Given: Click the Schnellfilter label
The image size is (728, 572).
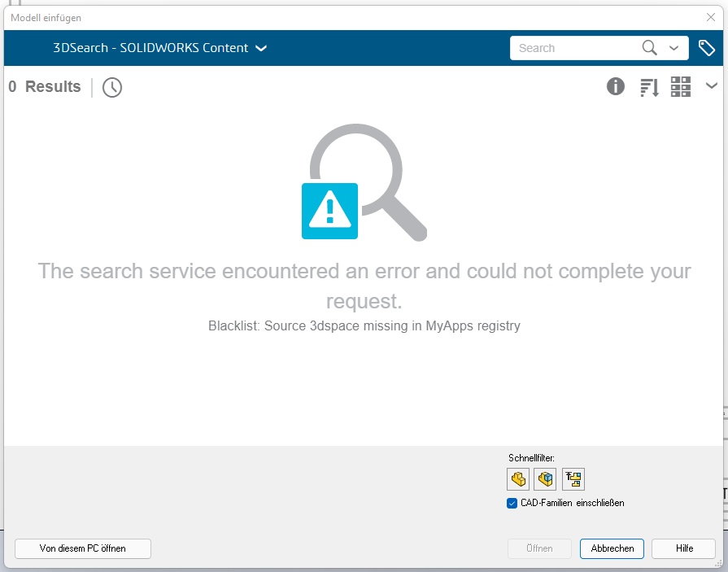Looking at the screenshot, I should [x=531, y=458].
